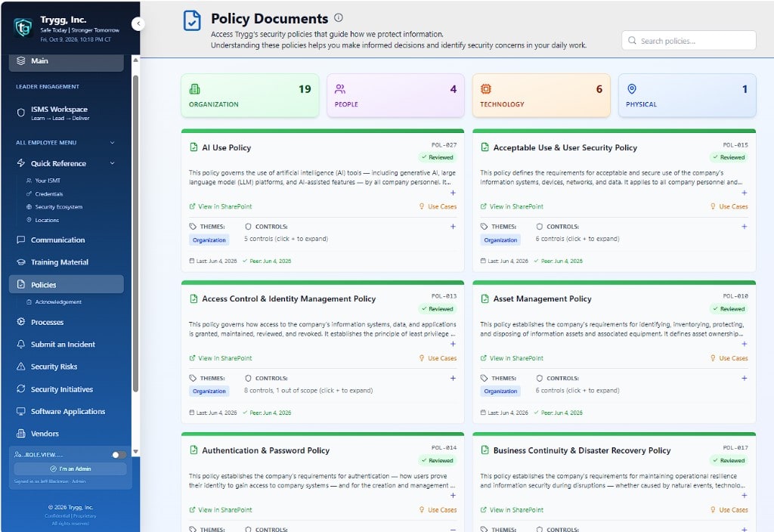
Task: Click the Organization building icon
Action: pyautogui.click(x=194, y=89)
